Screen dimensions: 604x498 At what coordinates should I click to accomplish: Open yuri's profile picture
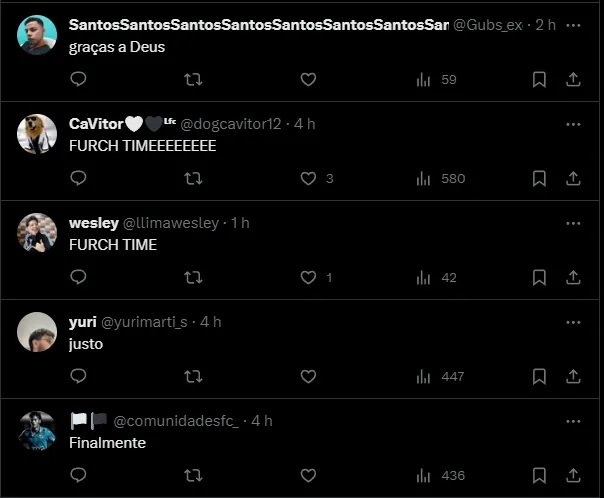pos(37,332)
